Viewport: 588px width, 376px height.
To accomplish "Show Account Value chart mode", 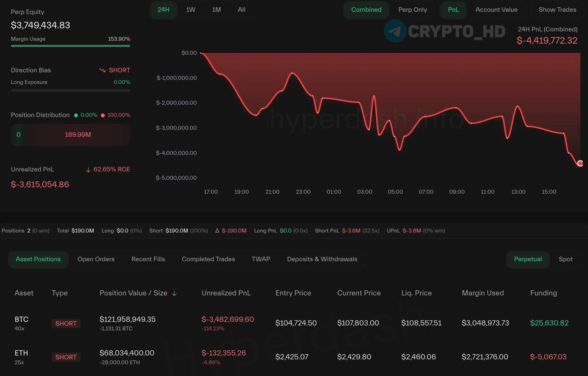I will pos(497,10).
